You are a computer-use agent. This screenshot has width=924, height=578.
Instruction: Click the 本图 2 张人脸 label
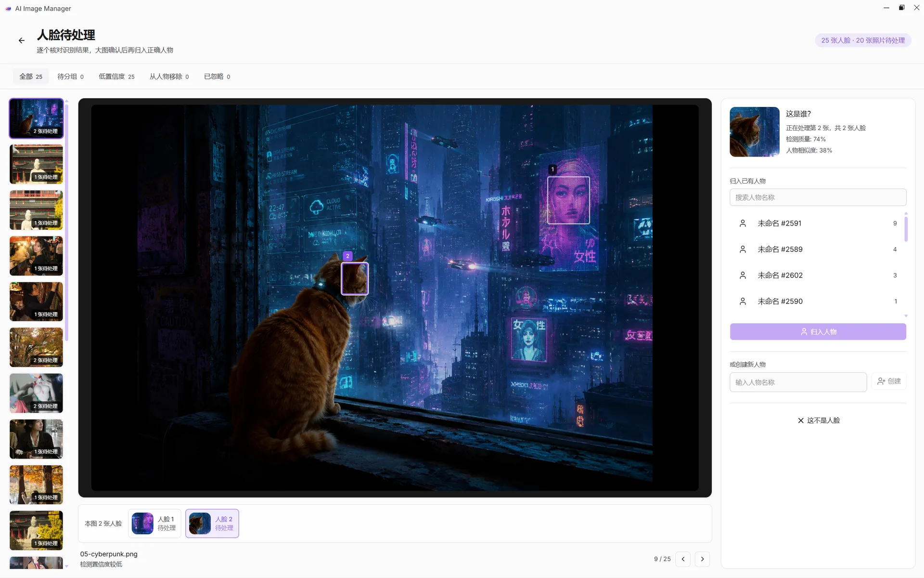click(103, 524)
